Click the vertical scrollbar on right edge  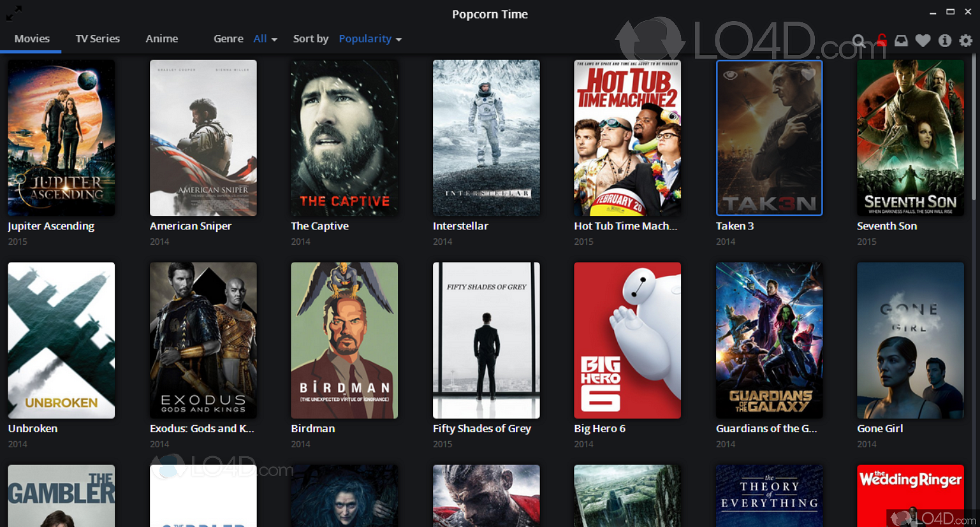click(974, 127)
